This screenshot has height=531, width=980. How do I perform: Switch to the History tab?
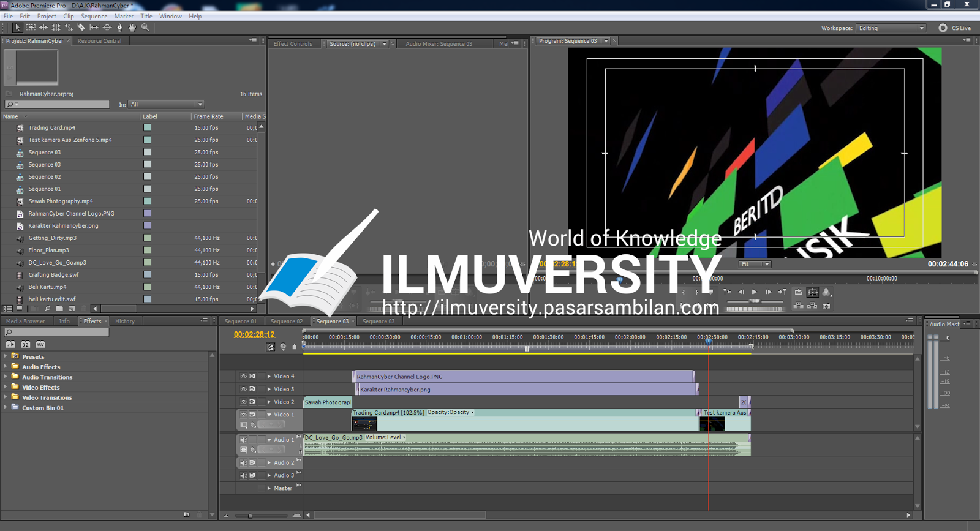pos(125,321)
